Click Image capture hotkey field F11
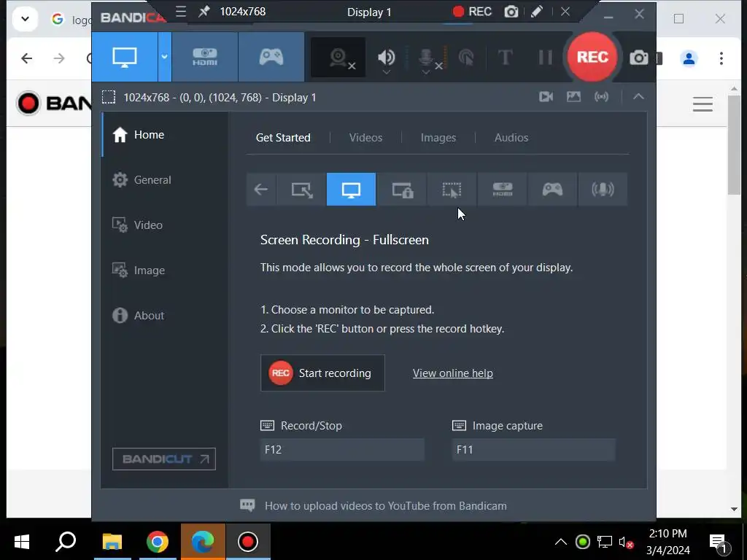Screen dimensions: 747x560 pyautogui.click(x=533, y=449)
